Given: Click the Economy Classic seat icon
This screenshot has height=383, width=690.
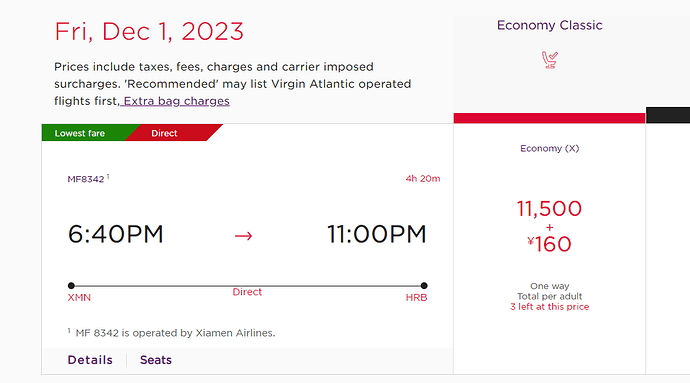Looking at the screenshot, I should [550, 60].
